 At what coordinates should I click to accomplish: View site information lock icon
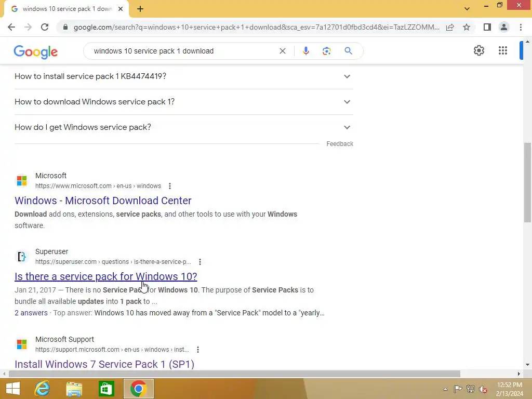click(x=65, y=27)
